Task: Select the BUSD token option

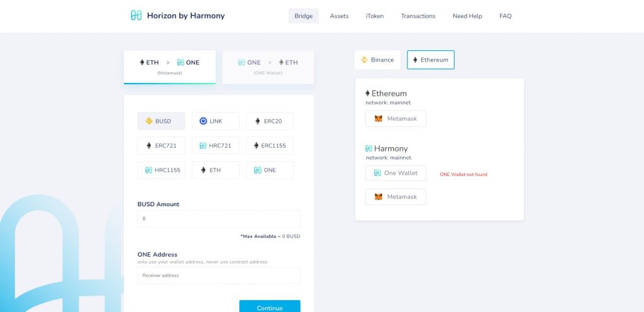Action: (161, 121)
